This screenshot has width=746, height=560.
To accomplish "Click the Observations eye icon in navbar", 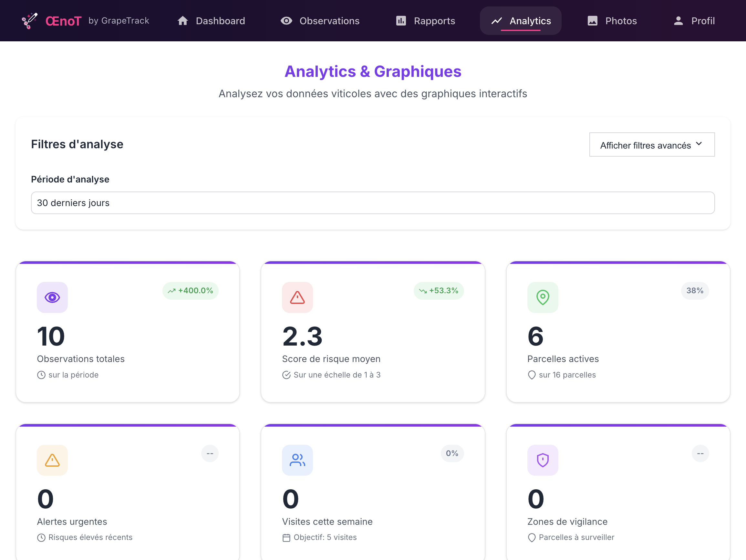I will 286,21.
